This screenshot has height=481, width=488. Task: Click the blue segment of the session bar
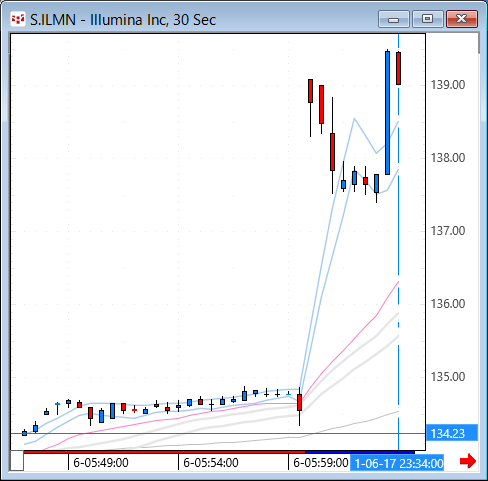(x=360, y=452)
